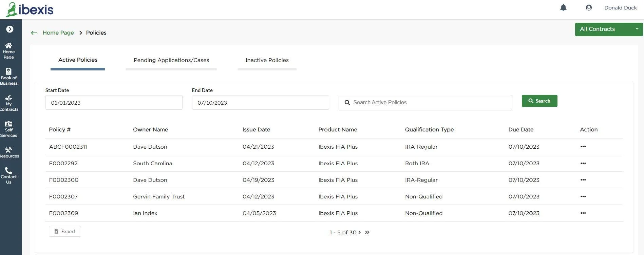Screen dimensions: 644x255
Task: Click issue date 04/19/2023
Action: coord(258,180)
